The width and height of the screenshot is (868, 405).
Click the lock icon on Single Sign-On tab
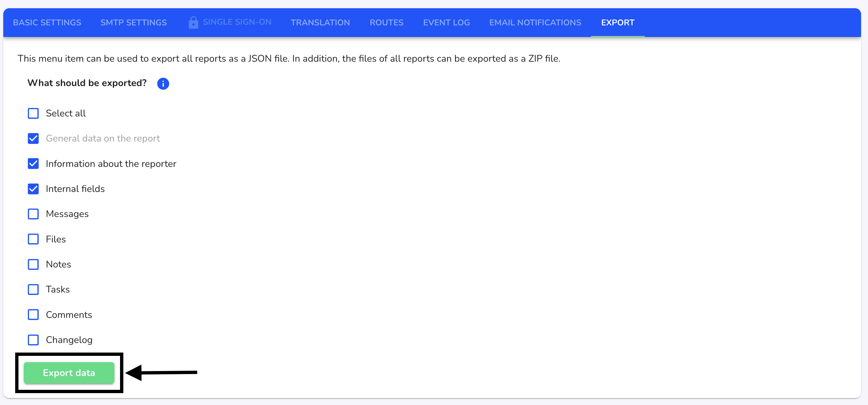[193, 22]
